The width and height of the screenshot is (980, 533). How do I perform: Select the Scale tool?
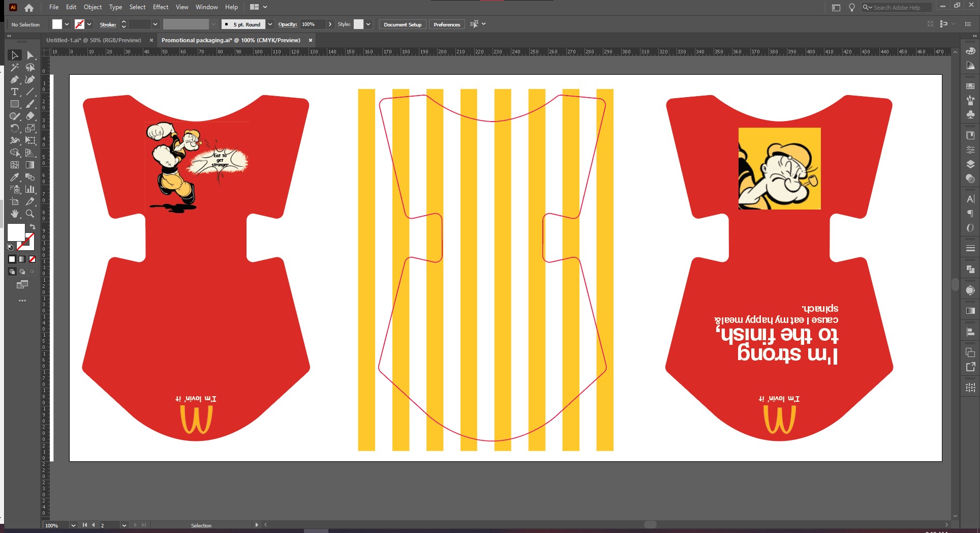[x=30, y=128]
